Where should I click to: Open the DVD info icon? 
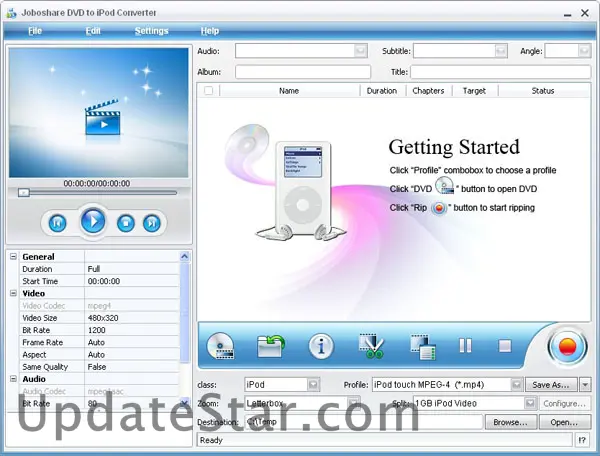point(321,346)
